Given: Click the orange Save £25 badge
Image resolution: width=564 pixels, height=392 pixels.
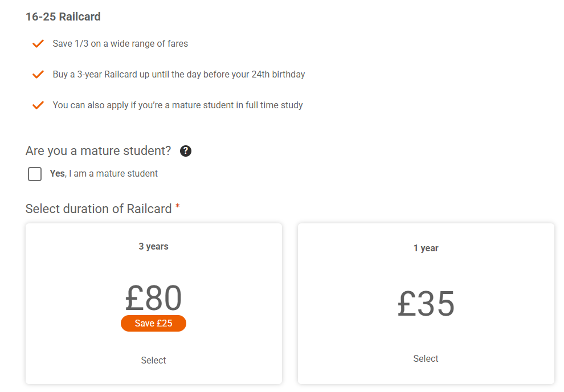Looking at the screenshot, I should point(153,323).
